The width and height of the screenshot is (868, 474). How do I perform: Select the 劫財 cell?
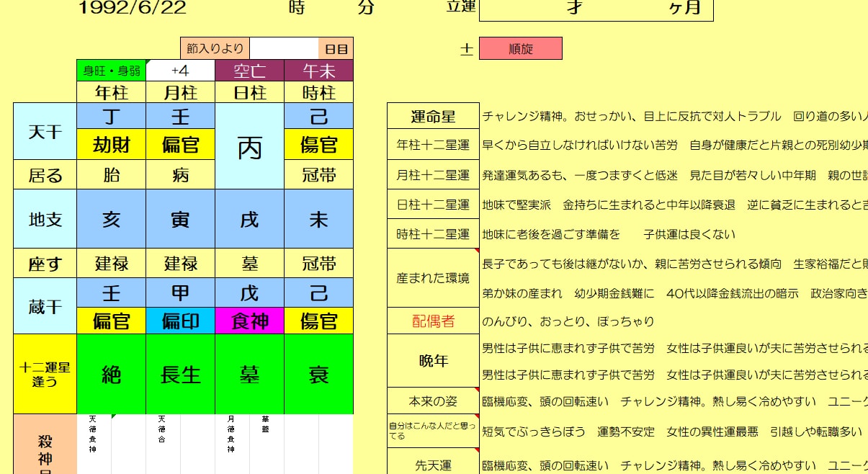pos(111,145)
